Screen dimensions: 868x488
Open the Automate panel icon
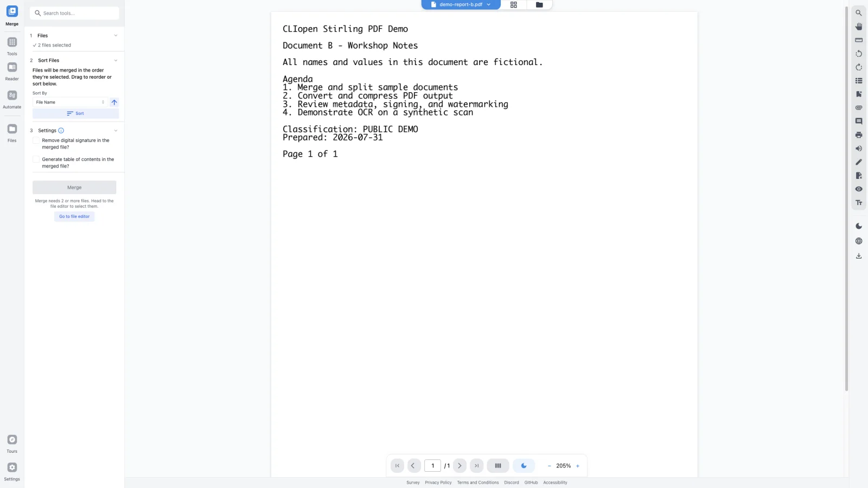pyautogui.click(x=12, y=95)
